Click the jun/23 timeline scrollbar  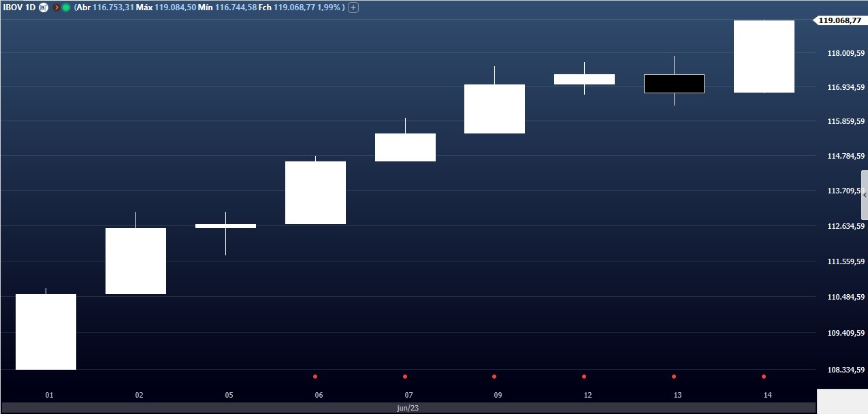407,408
